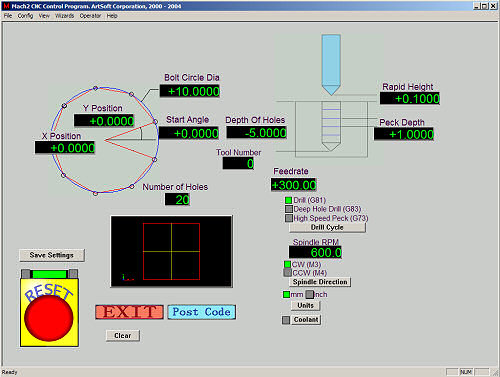Click the Feedrate value field
Screen dimensions: 500x377
[294, 185]
